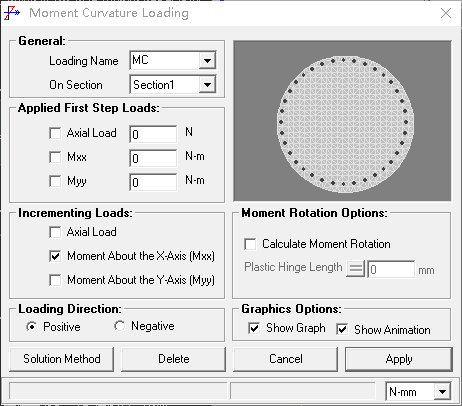The height and width of the screenshot is (406, 462).
Task: Select the Negative loading direction
Action: click(119, 326)
